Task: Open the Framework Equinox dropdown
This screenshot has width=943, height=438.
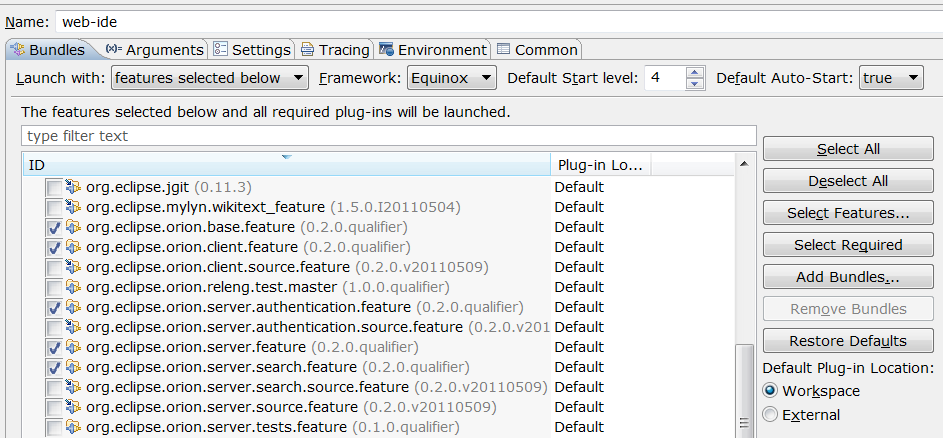Action: pyautogui.click(x=452, y=78)
